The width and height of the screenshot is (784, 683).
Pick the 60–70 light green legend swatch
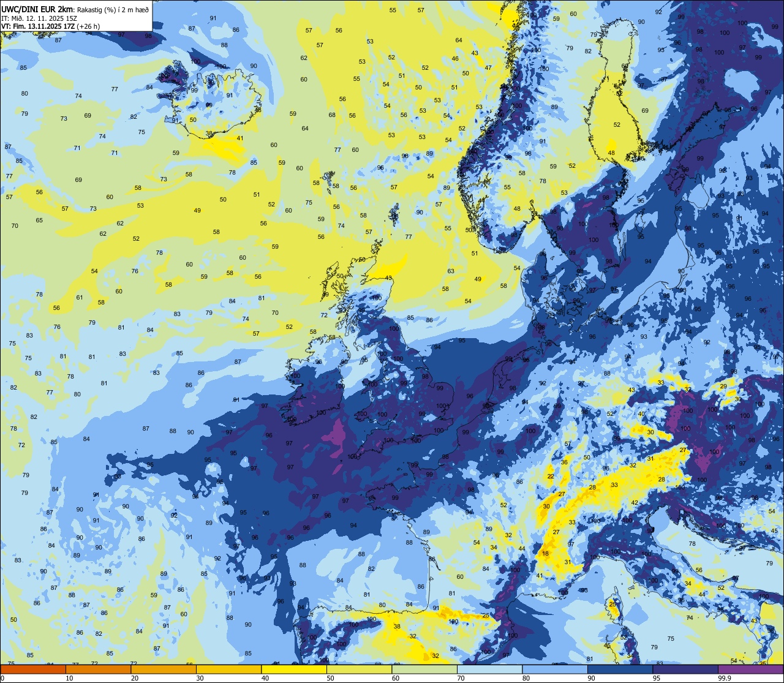click(424, 670)
